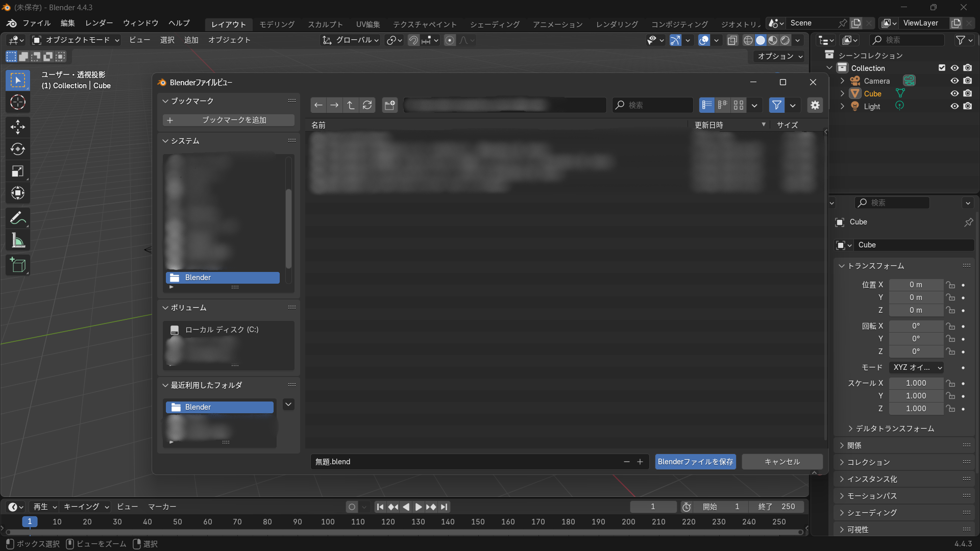Switch to thumbnail display mode
This screenshot has width=980, height=551.
pyautogui.click(x=739, y=105)
